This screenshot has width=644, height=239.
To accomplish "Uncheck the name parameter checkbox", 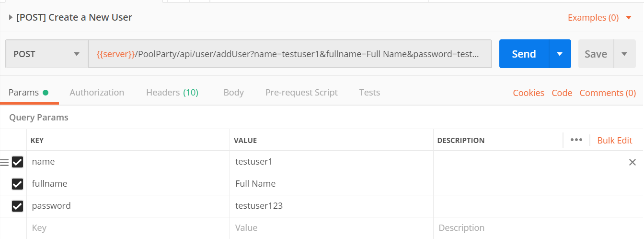I will click(x=17, y=162).
